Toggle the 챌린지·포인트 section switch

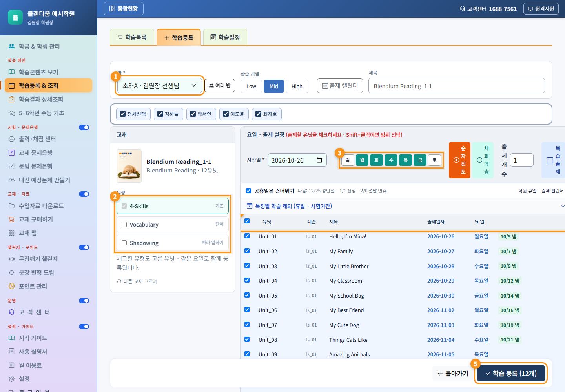84,247
